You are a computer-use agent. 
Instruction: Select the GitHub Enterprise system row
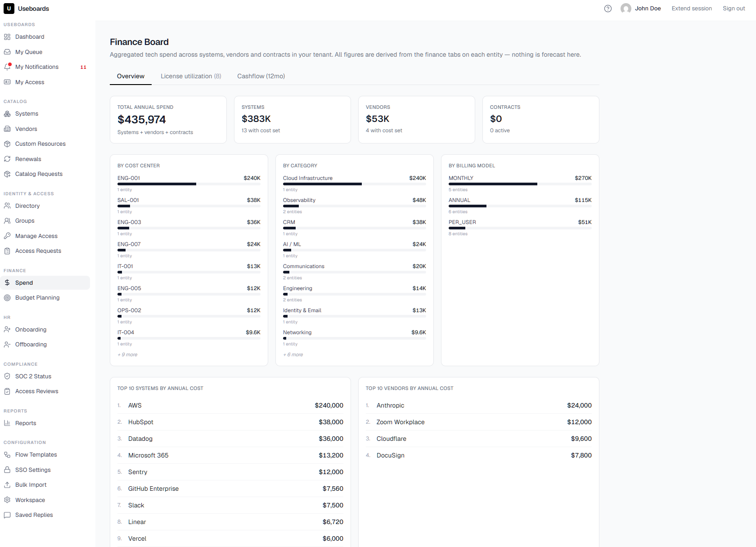230,489
